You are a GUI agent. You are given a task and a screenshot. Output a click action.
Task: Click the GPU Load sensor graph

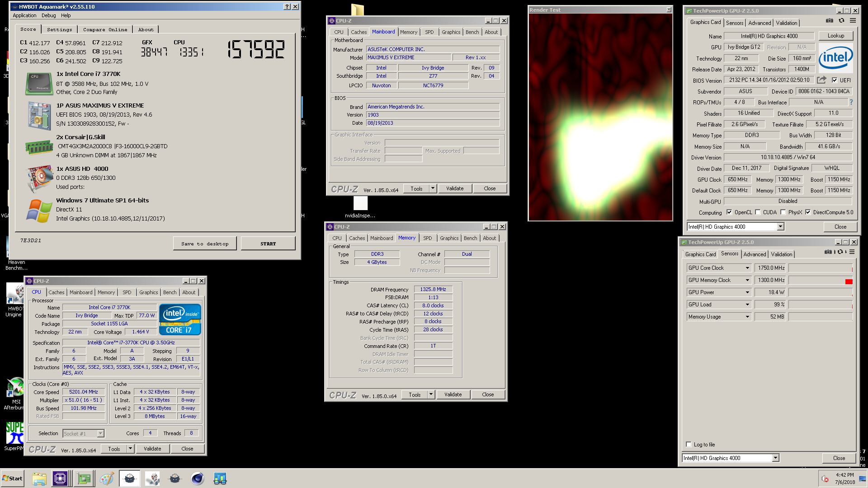click(x=821, y=305)
